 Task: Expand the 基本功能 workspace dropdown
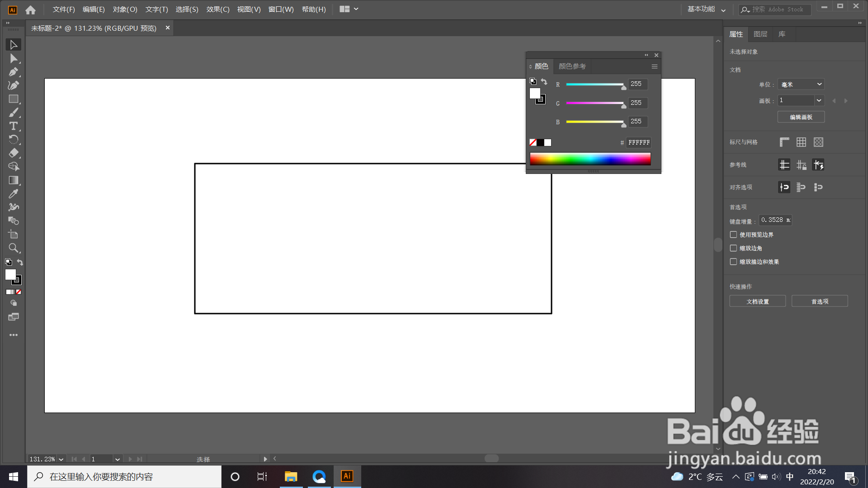click(706, 9)
